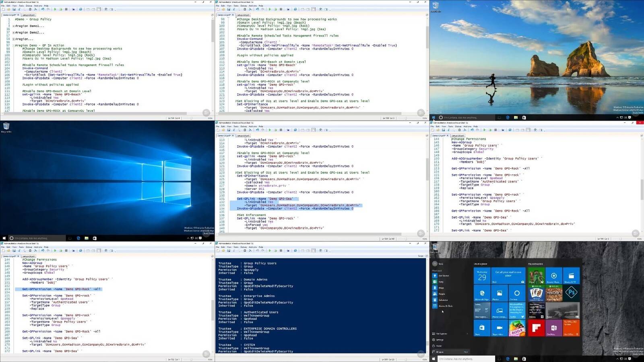Click Power in the Start menu
644x362 pixels.
point(439,346)
